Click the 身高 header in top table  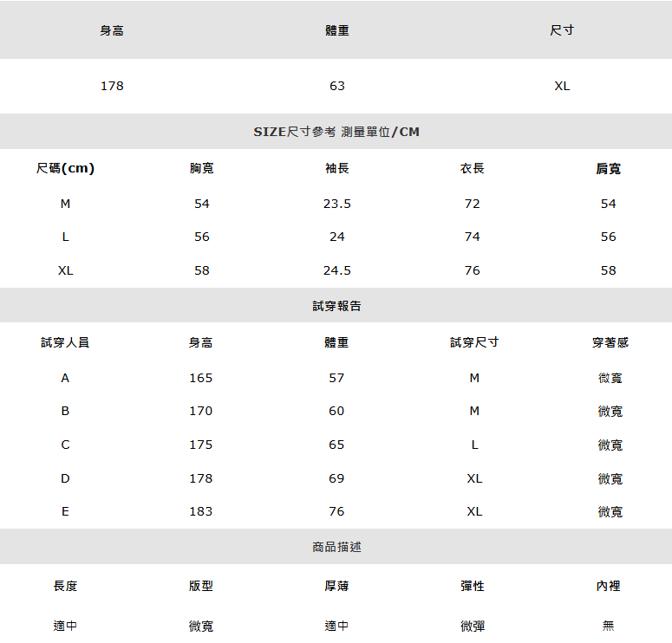(112, 30)
